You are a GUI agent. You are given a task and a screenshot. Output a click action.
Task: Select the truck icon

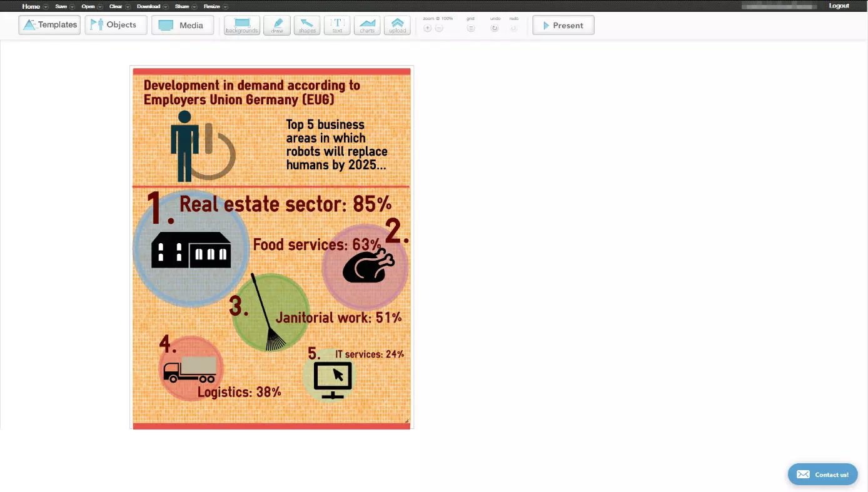(x=190, y=369)
